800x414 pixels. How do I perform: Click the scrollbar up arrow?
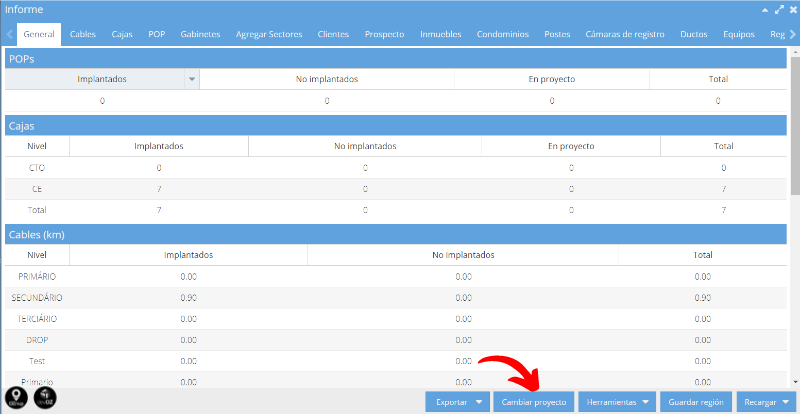point(795,52)
